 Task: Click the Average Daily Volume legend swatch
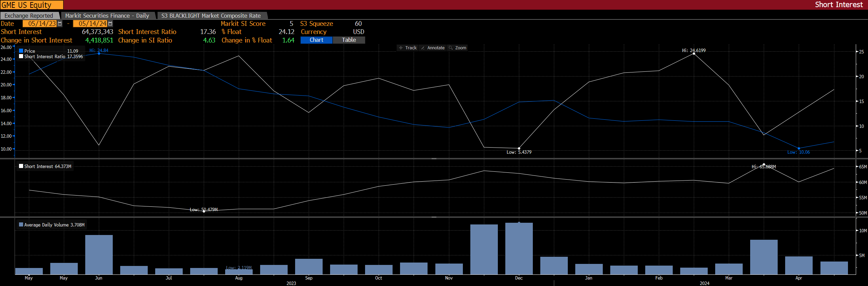point(21,224)
